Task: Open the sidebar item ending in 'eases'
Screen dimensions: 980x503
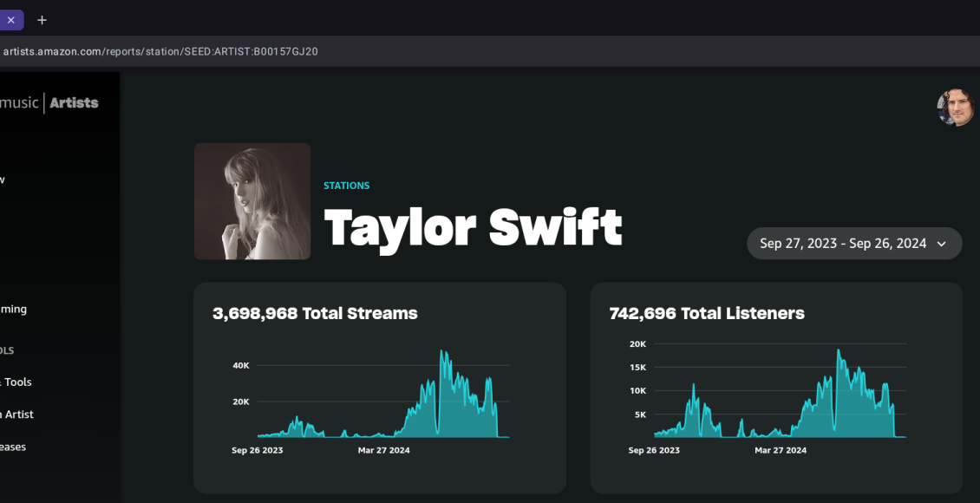Action: point(13,447)
